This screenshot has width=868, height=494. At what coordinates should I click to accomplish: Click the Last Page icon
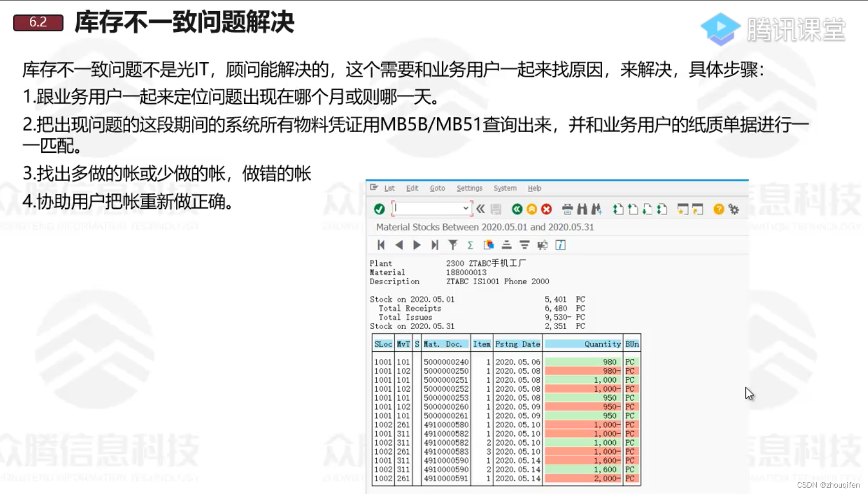click(x=662, y=209)
